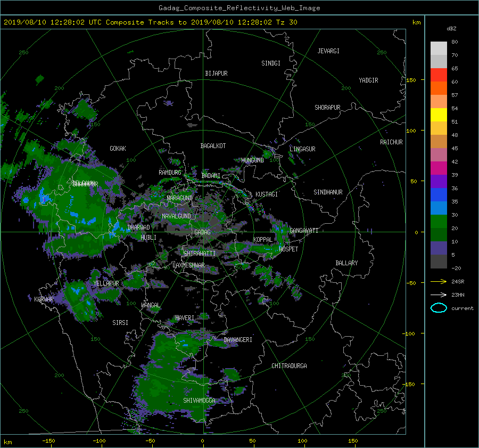The image size is (479, 448).
Task: Click the YADGIR city label
Action: (x=368, y=80)
